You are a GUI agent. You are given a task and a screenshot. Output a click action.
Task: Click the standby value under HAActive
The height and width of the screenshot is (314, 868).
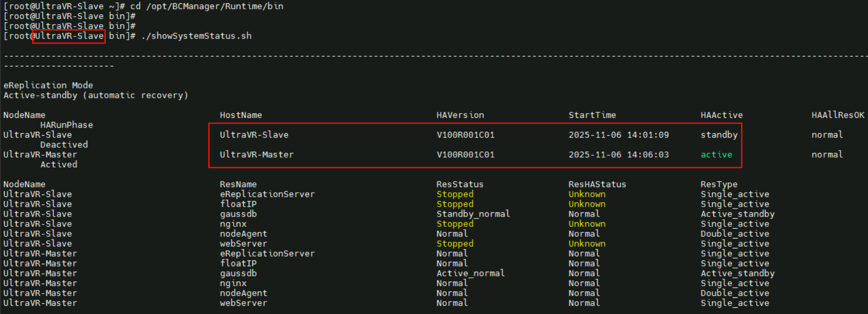click(719, 135)
